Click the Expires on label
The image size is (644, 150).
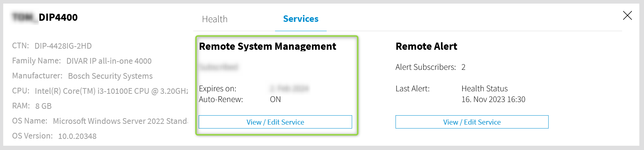[217, 89]
